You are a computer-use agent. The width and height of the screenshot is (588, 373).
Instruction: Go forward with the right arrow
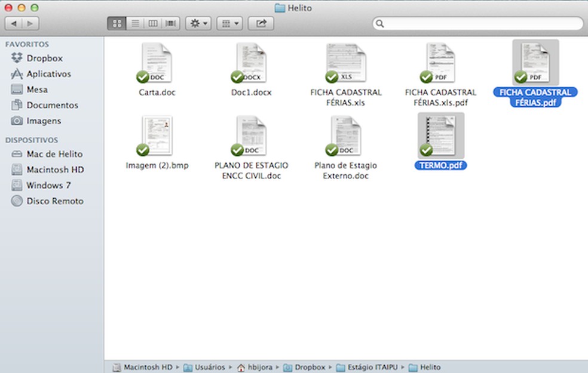[30, 24]
